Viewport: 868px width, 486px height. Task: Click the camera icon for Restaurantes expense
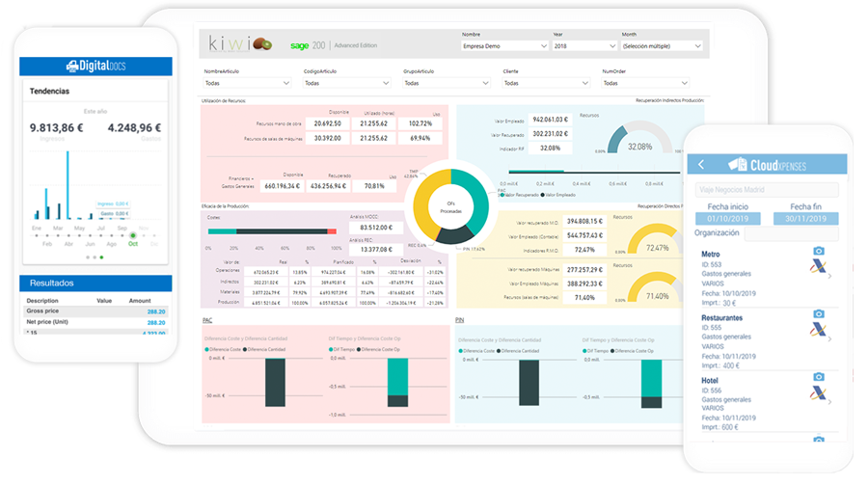(818, 314)
